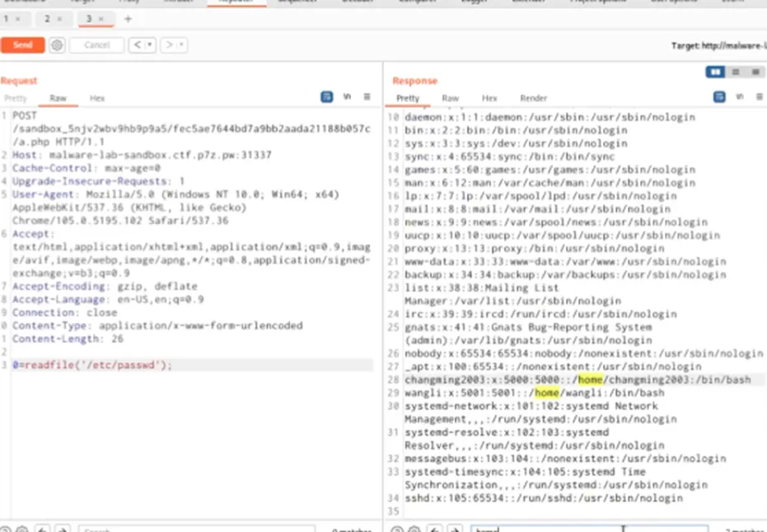Screen dimensions: 767x532
Task: Show non-printable characters in request
Action: point(347,97)
